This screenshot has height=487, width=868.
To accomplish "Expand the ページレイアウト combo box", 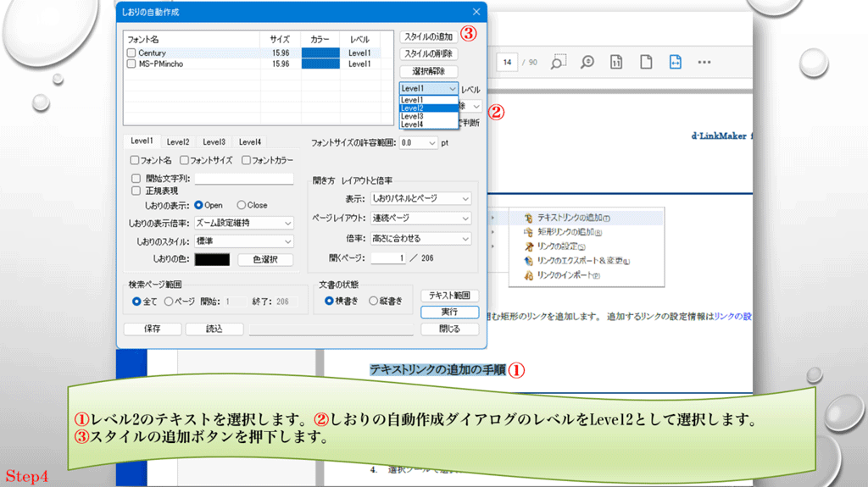I will tap(420, 219).
